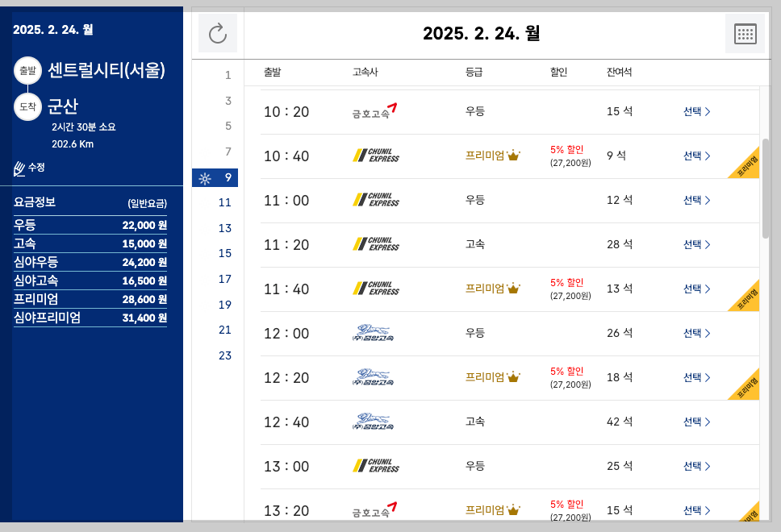Click the 도착 arrival badge
This screenshot has width=781, height=532.
point(27,106)
